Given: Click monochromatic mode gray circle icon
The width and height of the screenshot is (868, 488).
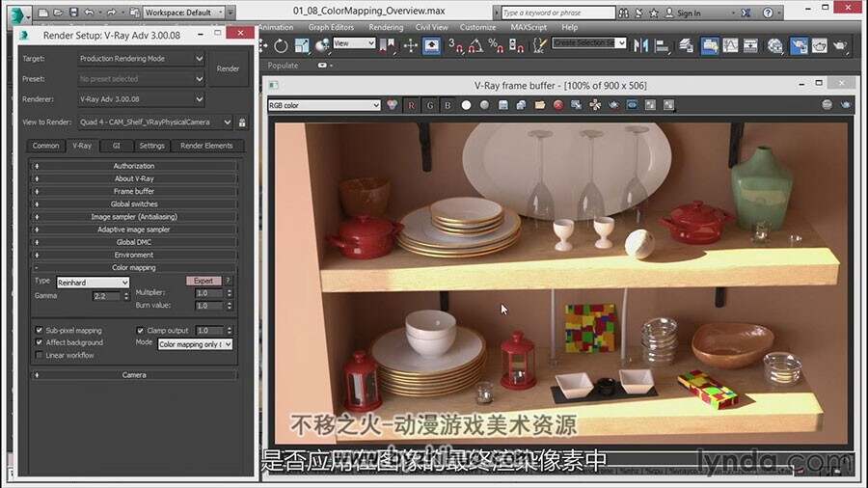Looking at the screenshot, I should (x=484, y=105).
